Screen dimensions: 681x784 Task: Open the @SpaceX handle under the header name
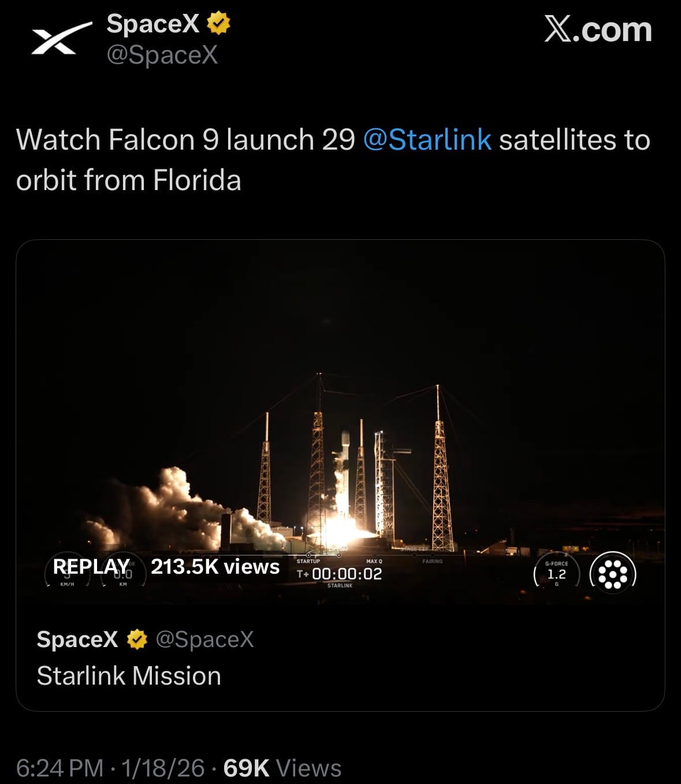(162, 55)
